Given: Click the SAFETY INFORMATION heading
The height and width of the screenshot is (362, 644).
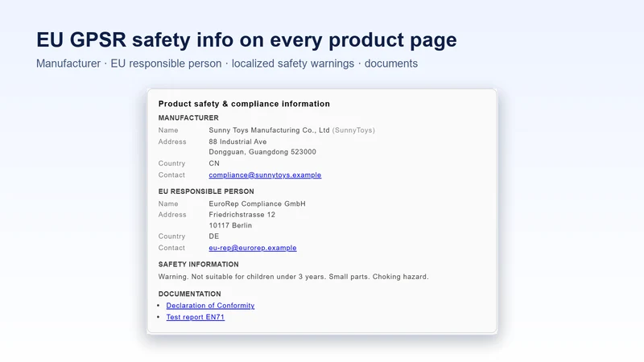Looking at the screenshot, I should point(198,265).
